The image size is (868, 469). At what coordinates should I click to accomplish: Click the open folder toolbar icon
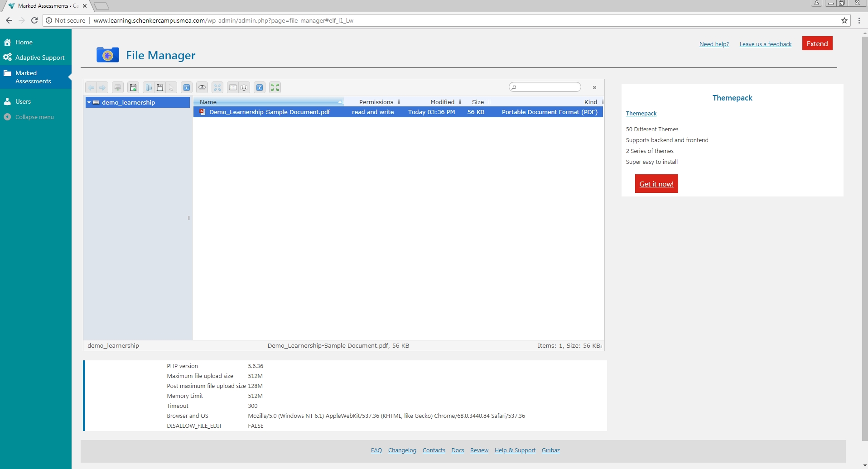[149, 87]
